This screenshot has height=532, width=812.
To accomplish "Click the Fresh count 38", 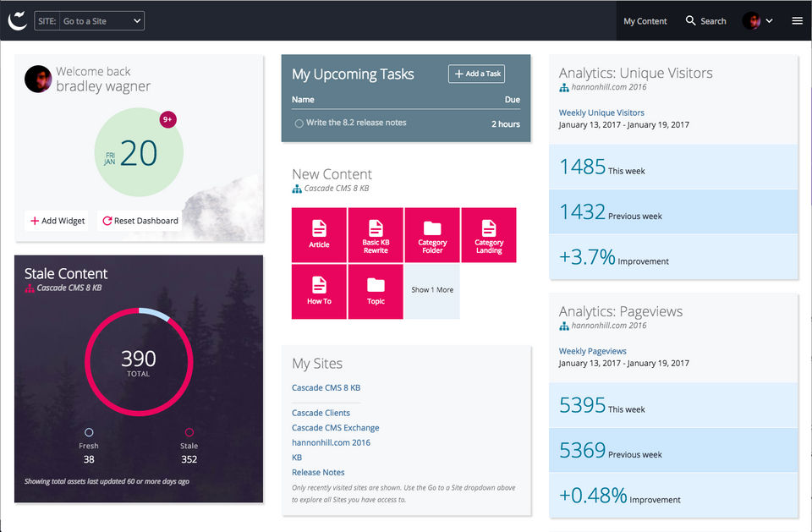I will pos(89,459).
